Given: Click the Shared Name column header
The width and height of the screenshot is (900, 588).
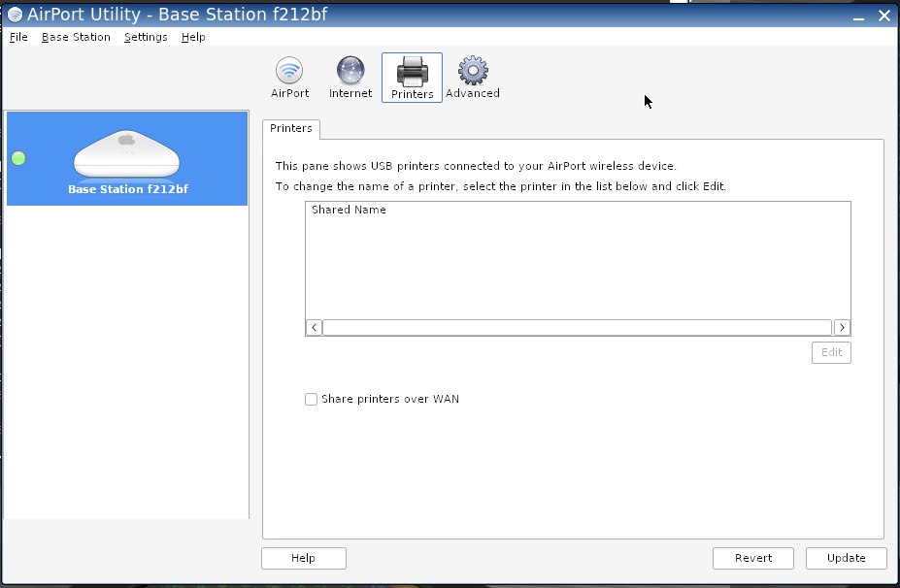Looking at the screenshot, I should pyautogui.click(x=349, y=210).
